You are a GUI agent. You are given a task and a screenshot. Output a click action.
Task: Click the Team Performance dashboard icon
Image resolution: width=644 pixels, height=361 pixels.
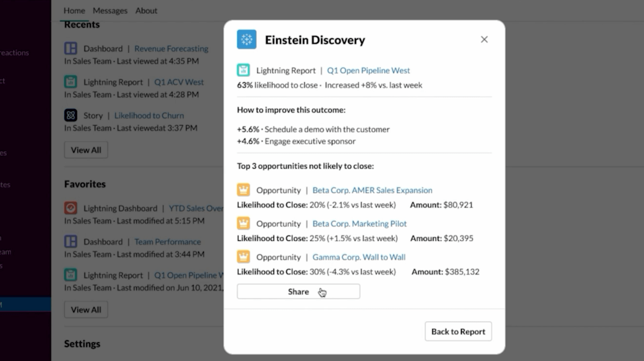tap(71, 241)
